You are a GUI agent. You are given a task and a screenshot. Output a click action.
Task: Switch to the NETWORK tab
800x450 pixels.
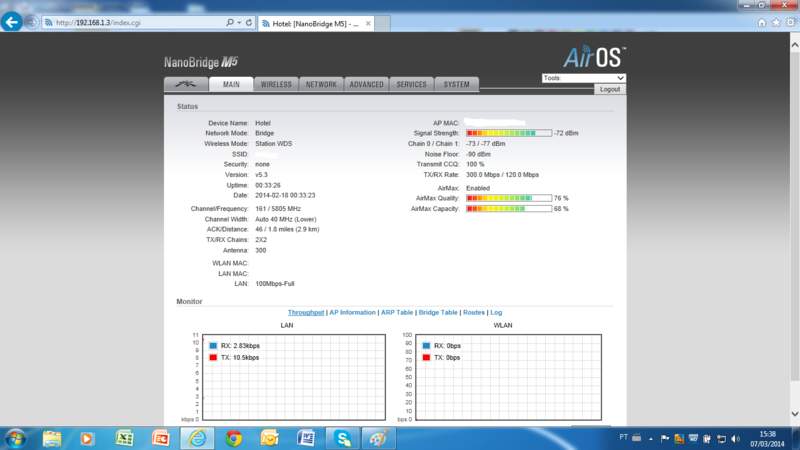[x=321, y=84]
